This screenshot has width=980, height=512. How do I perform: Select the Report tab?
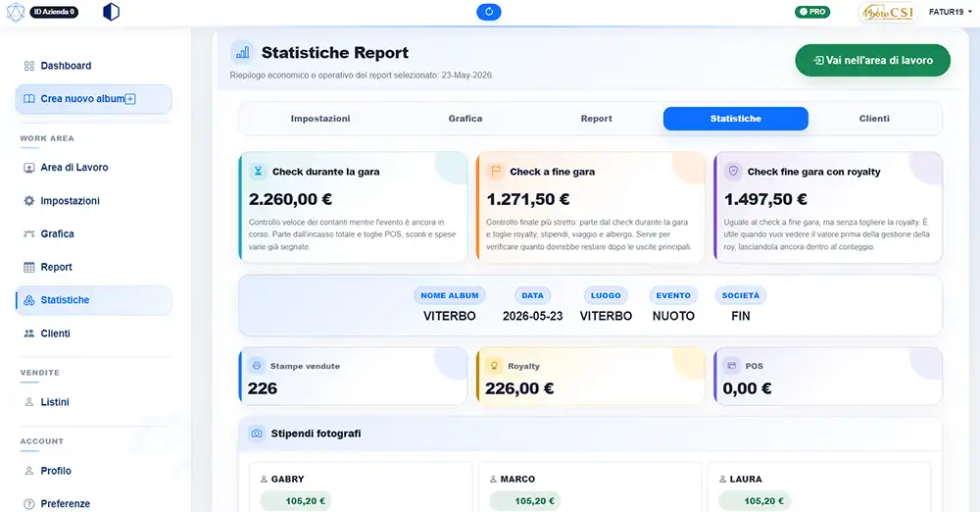(596, 119)
